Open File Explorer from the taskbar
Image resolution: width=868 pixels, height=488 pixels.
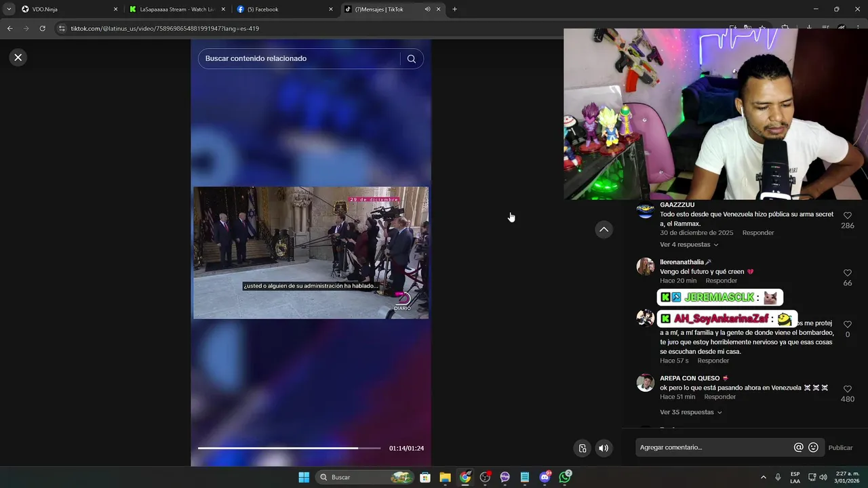pos(445,477)
